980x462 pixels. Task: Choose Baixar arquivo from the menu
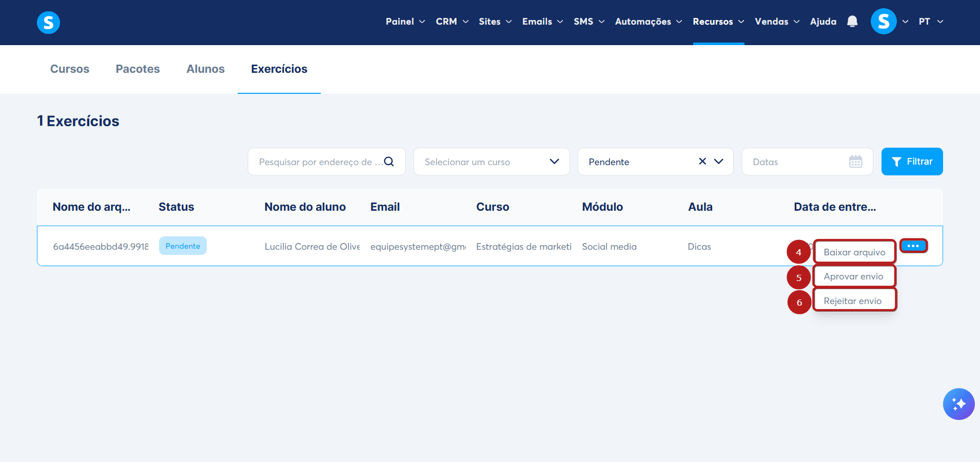tap(854, 252)
